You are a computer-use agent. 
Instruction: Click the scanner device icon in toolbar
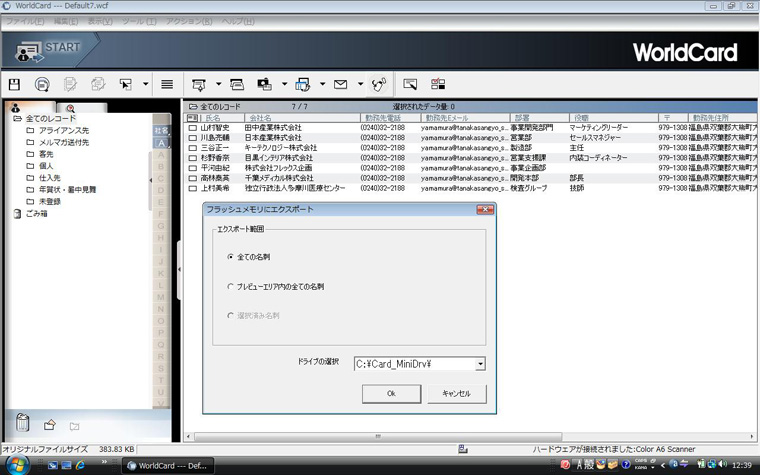[237, 85]
